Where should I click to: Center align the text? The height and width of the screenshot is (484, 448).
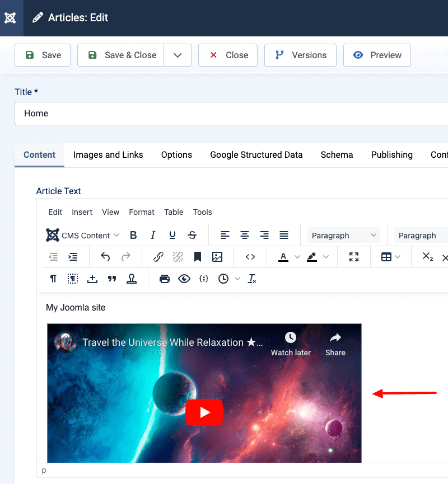(x=245, y=235)
